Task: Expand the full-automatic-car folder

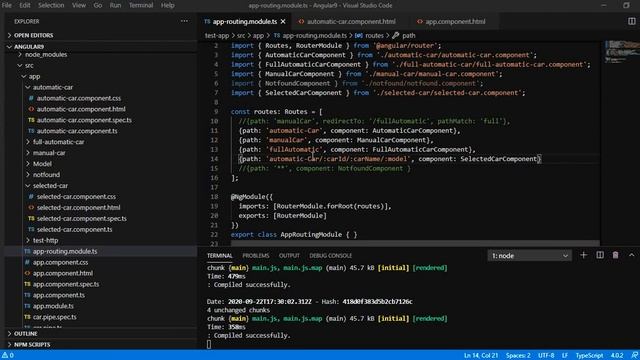Action: [x=58, y=142]
